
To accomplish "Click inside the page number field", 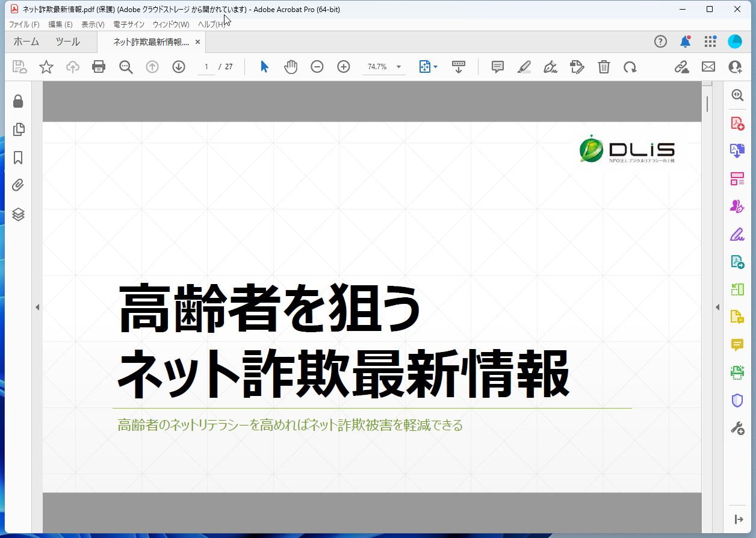I will [205, 67].
